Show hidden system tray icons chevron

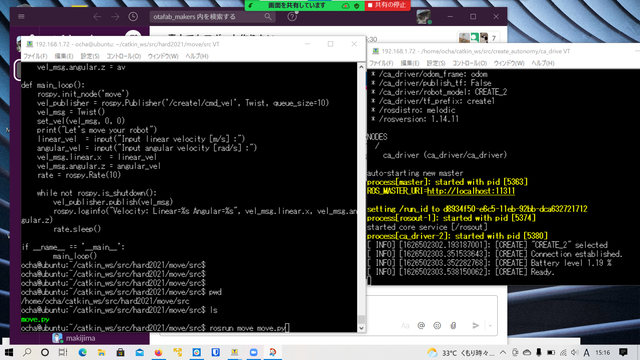pyautogui.click(x=503, y=353)
